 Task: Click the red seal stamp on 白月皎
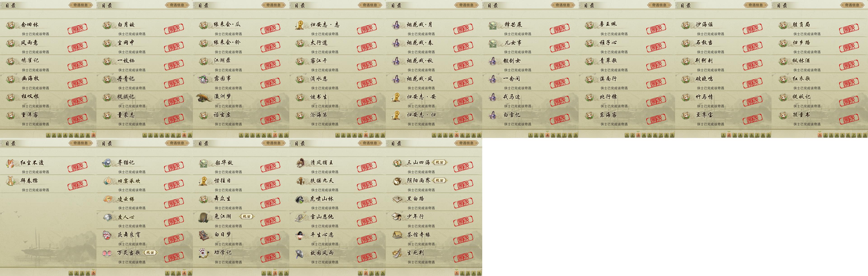tap(174, 29)
